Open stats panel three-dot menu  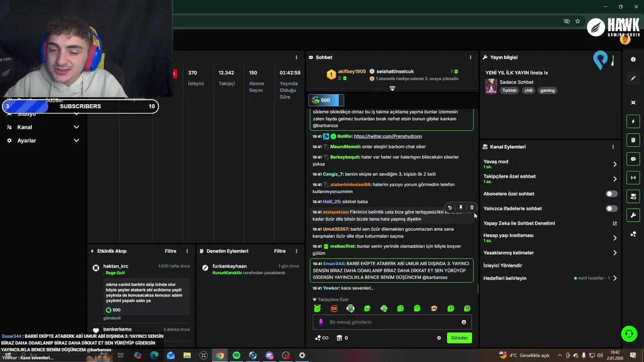point(296,57)
